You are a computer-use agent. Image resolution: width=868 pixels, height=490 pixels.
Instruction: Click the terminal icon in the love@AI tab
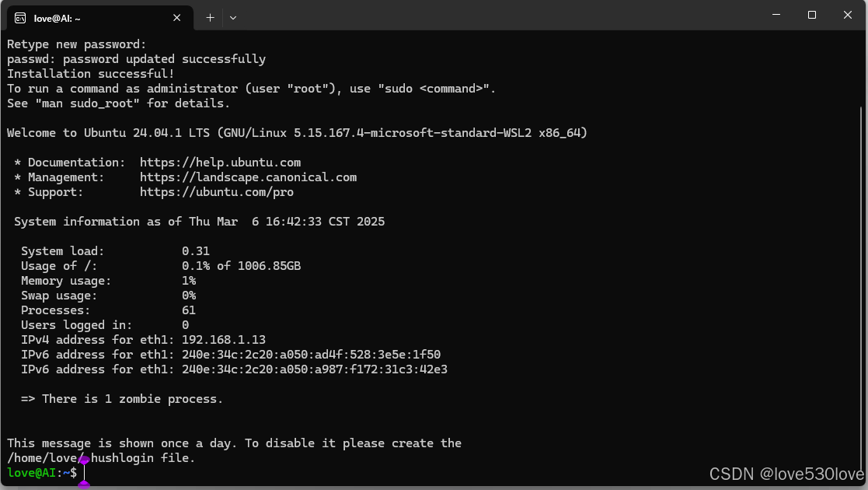(x=20, y=19)
